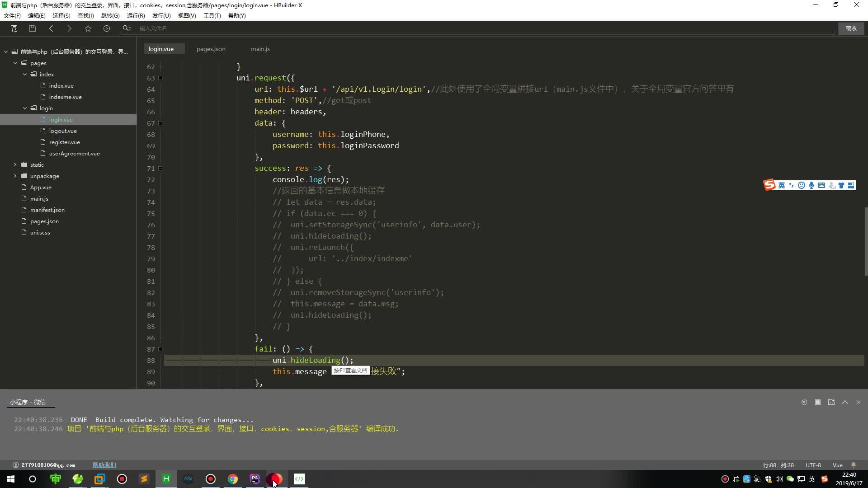
Task: Collapse the login folder in project tree
Action: pyautogui.click(x=25, y=108)
